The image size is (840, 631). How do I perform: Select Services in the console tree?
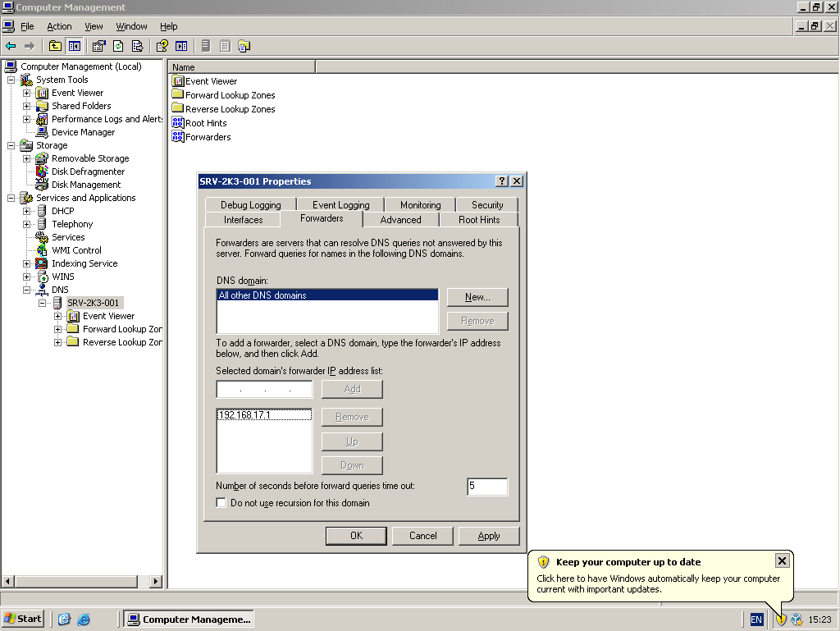(68, 237)
